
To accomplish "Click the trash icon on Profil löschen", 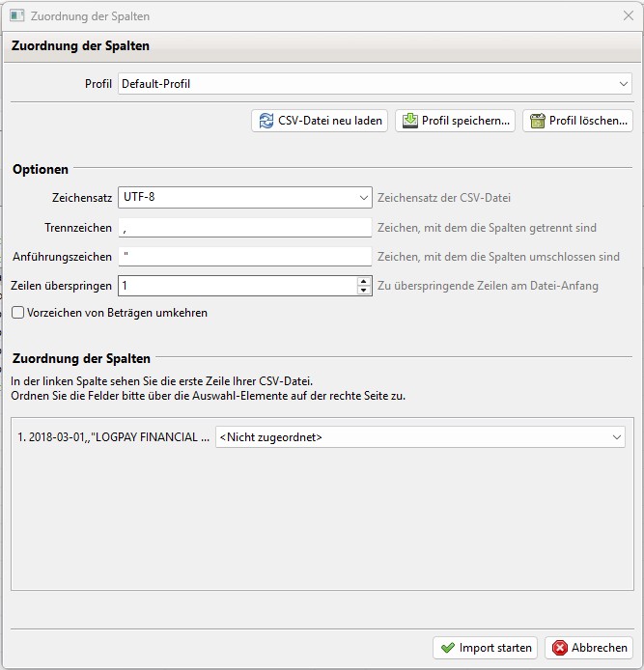I will tap(537, 121).
